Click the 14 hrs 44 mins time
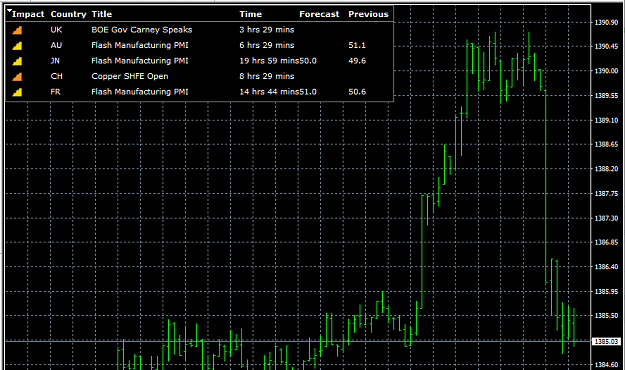The height and width of the screenshot is (370, 625). [269, 92]
